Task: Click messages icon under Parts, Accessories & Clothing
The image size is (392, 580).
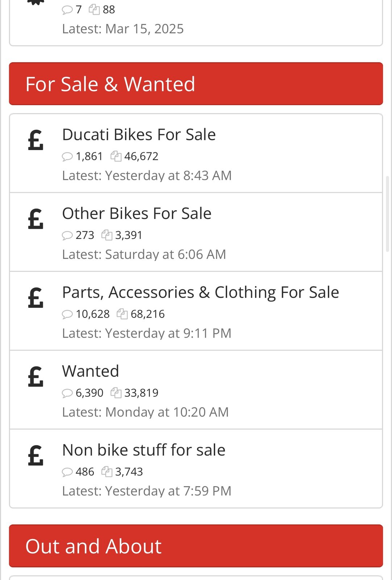Action: coord(122,314)
